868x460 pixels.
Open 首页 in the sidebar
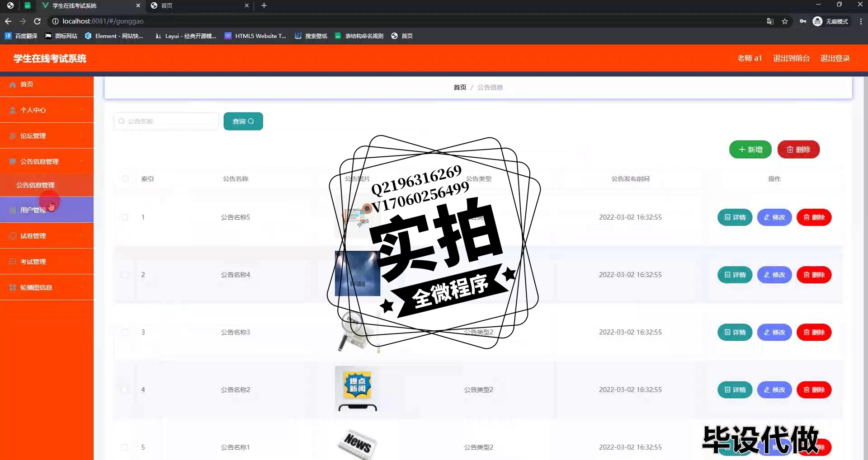pyautogui.click(x=47, y=84)
